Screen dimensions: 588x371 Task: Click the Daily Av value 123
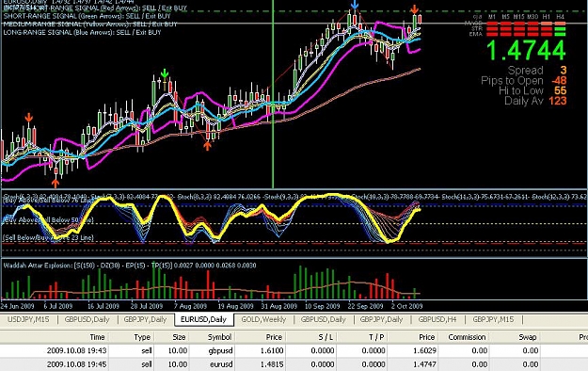pyautogui.click(x=558, y=101)
